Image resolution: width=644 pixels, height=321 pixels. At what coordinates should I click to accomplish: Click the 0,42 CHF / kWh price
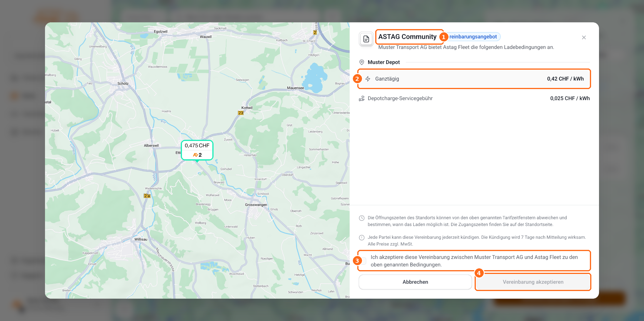(x=565, y=79)
